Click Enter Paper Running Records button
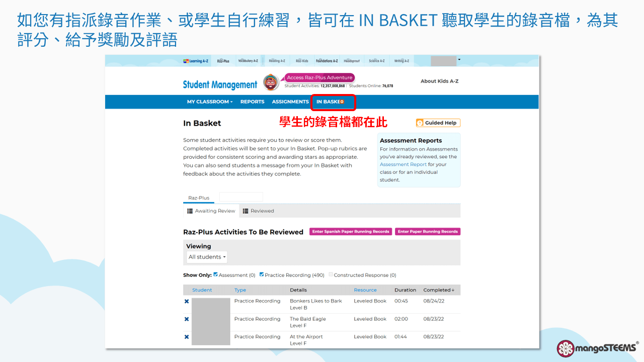Screen dimensions: 644x362 [x=428, y=232]
